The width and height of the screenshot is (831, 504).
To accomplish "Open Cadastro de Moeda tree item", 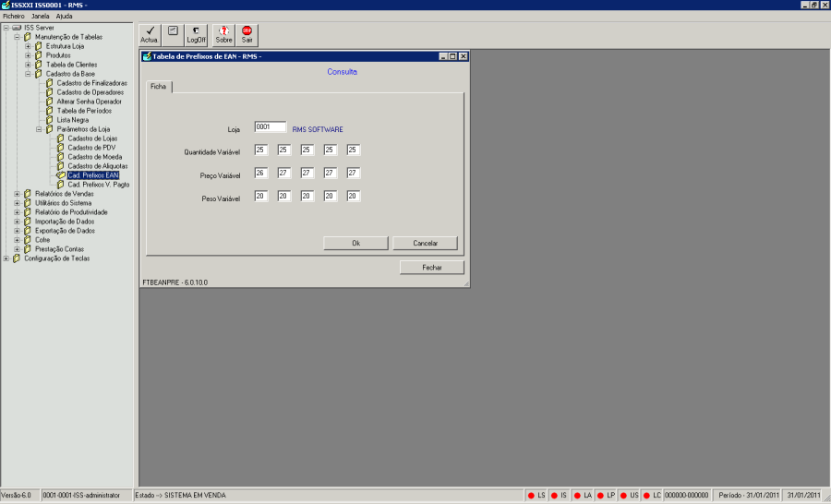I will click(x=95, y=157).
